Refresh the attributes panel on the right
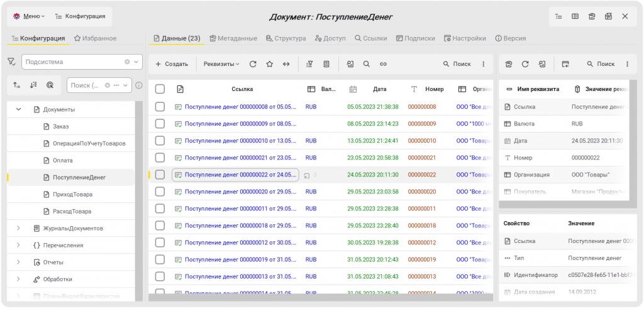Image resolution: width=644 pixels, height=309 pixels. 525,64
